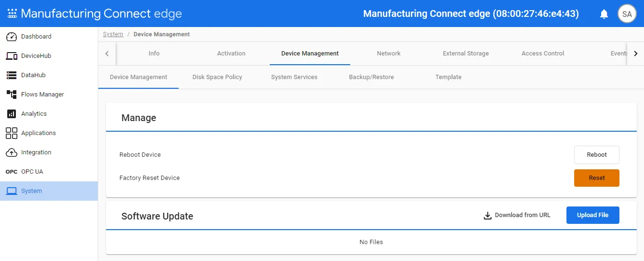Click the OPC icon in the sidebar

(x=12, y=172)
